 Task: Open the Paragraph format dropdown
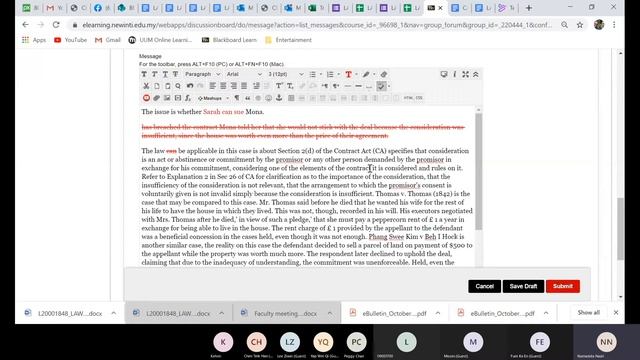[x=202, y=74]
